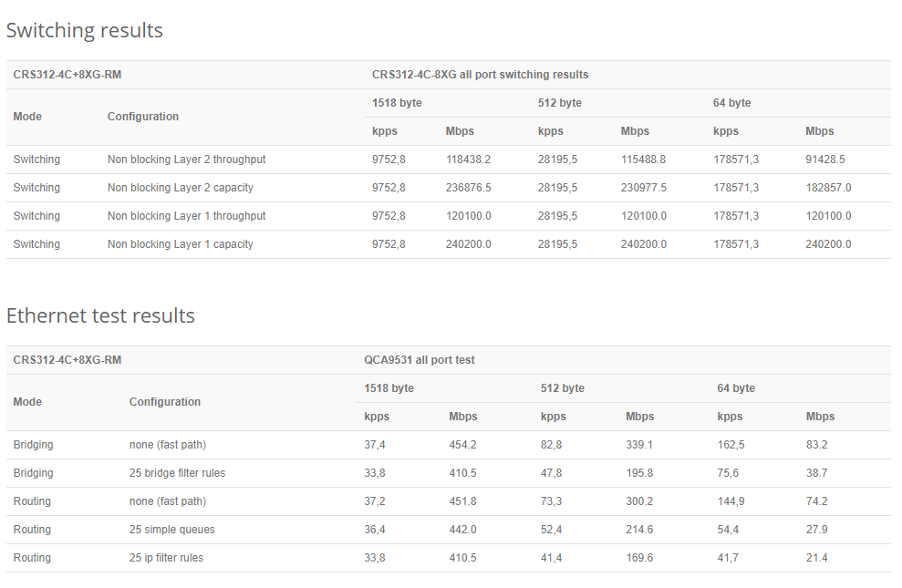Select the Non blocking Layer 1 capacity row
Screen dimensions: 902x588
180,244
